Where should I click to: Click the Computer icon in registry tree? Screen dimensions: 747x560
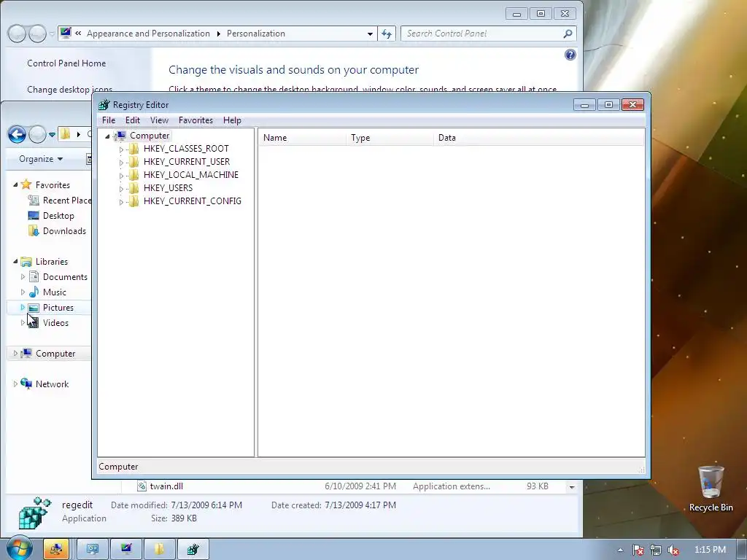point(120,136)
